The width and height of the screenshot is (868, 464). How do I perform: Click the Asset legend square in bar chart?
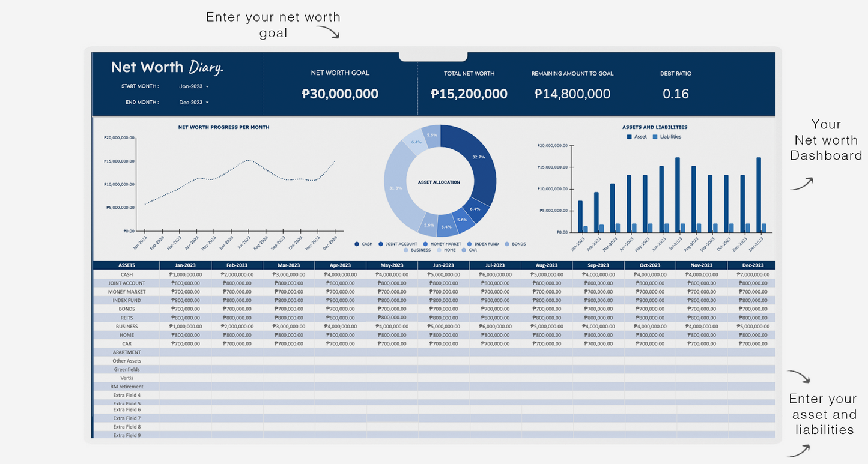pyautogui.click(x=629, y=137)
